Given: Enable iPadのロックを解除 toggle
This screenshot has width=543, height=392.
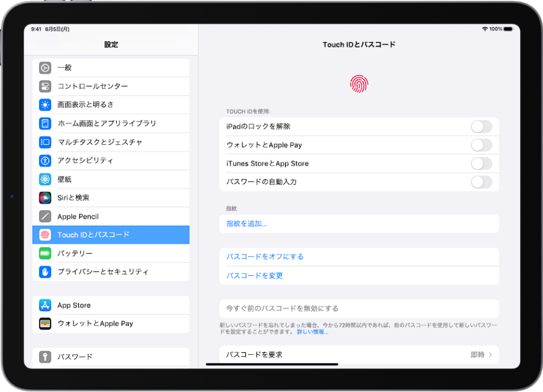Looking at the screenshot, I should pos(481,126).
